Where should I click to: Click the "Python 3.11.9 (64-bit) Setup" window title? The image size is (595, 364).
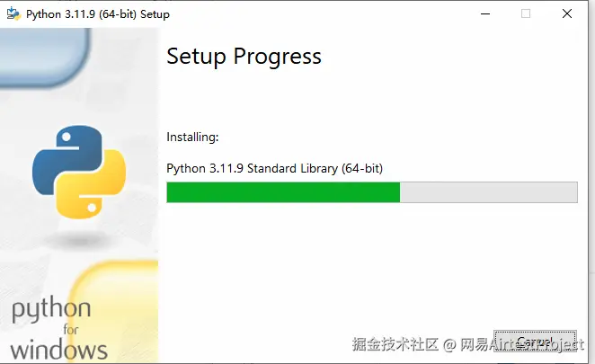tap(98, 14)
